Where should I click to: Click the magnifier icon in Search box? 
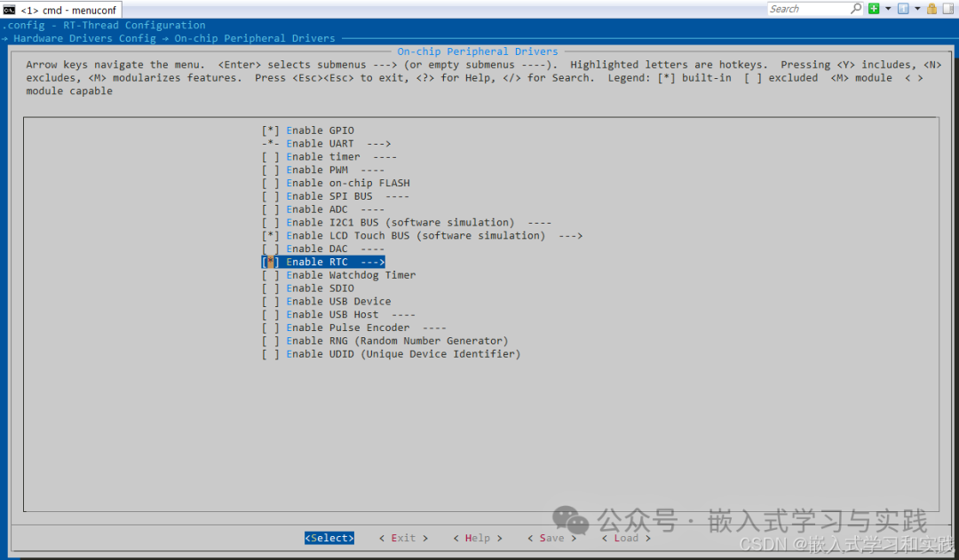point(856,9)
